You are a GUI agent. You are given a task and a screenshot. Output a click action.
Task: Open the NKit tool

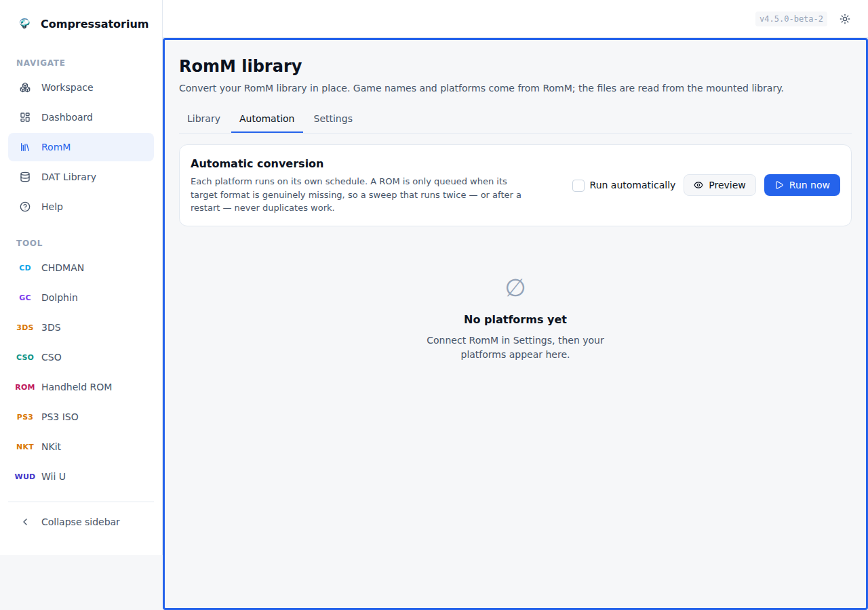click(x=81, y=447)
